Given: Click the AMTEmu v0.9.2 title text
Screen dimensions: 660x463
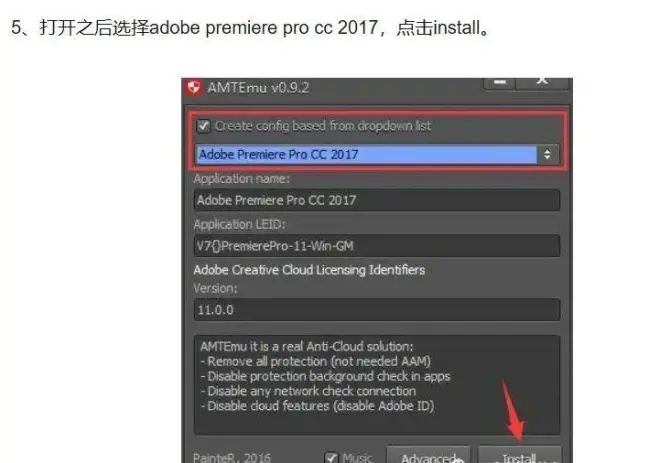Looking at the screenshot, I should 258,88.
